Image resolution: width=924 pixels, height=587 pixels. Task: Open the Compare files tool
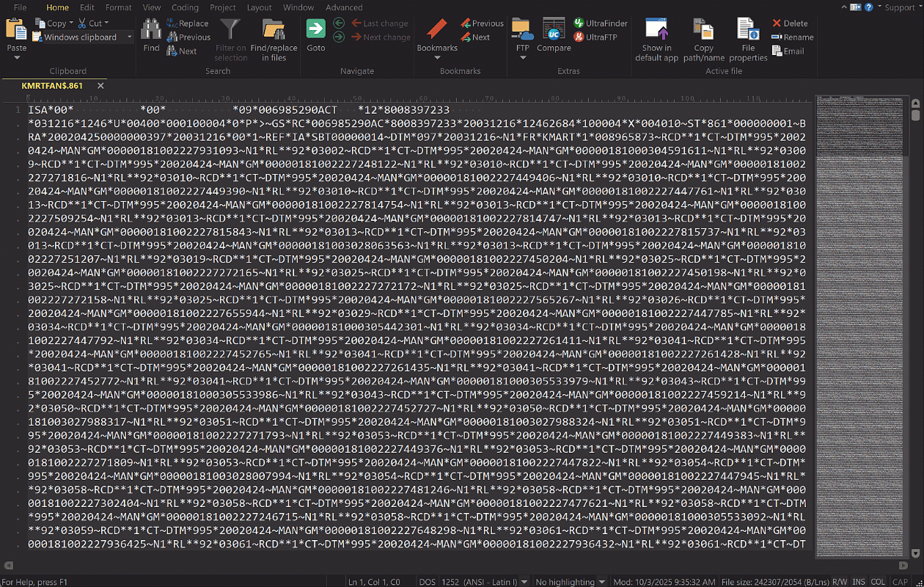pos(554,29)
